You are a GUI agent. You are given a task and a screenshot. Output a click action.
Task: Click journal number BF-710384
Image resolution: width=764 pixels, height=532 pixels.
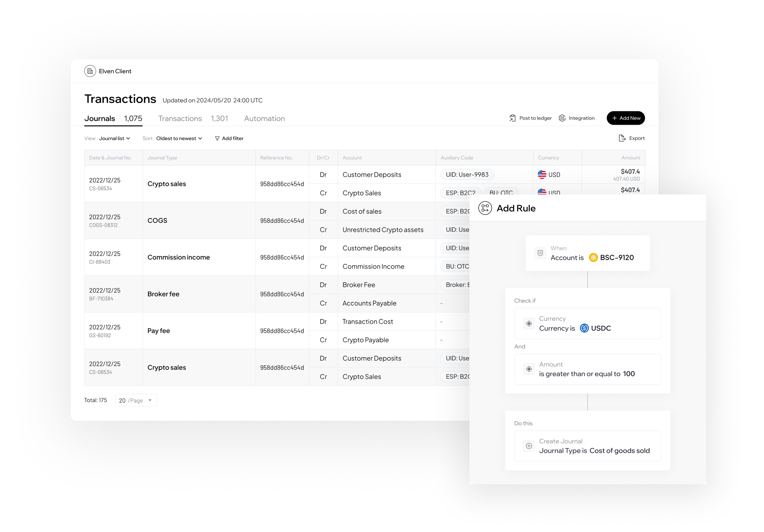pos(101,299)
